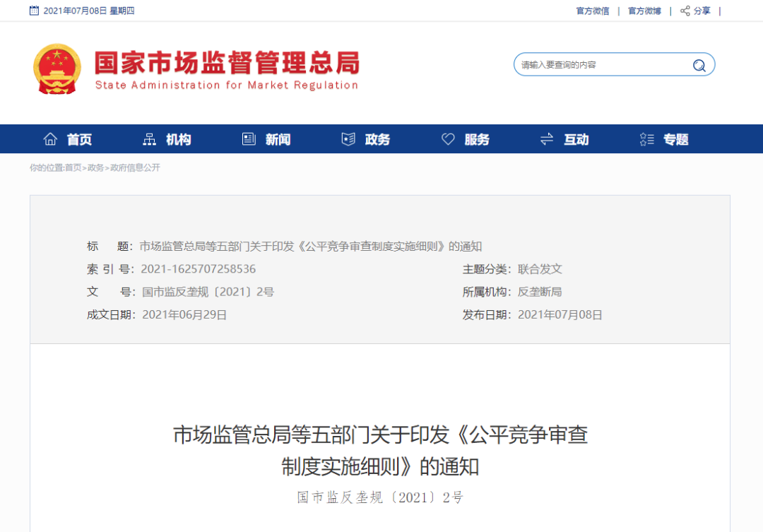Click the 成文日期 value 2021年06月29日
Viewport: 763px width, 532px height.
[184, 315]
